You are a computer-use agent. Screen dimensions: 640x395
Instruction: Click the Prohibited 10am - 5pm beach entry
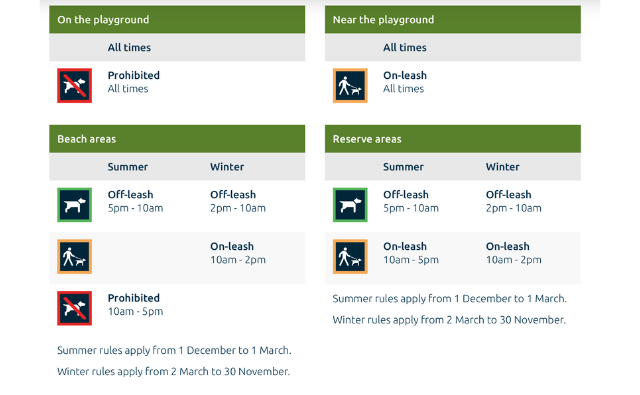pyautogui.click(x=135, y=304)
